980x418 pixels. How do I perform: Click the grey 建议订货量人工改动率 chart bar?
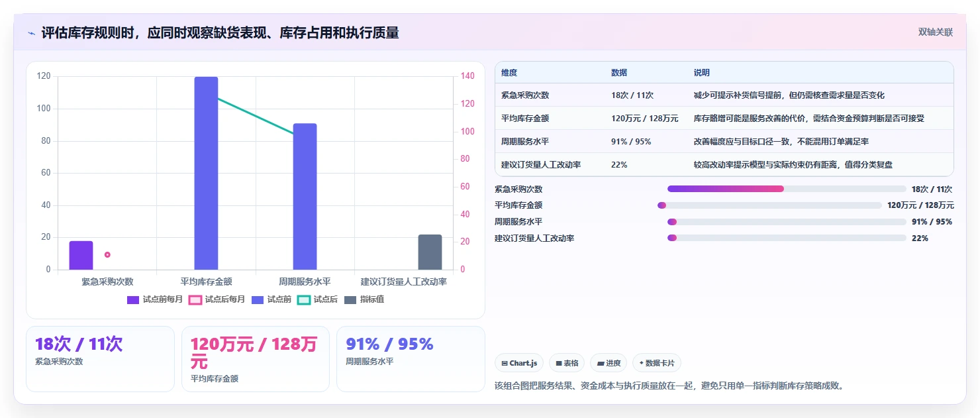[x=430, y=252]
